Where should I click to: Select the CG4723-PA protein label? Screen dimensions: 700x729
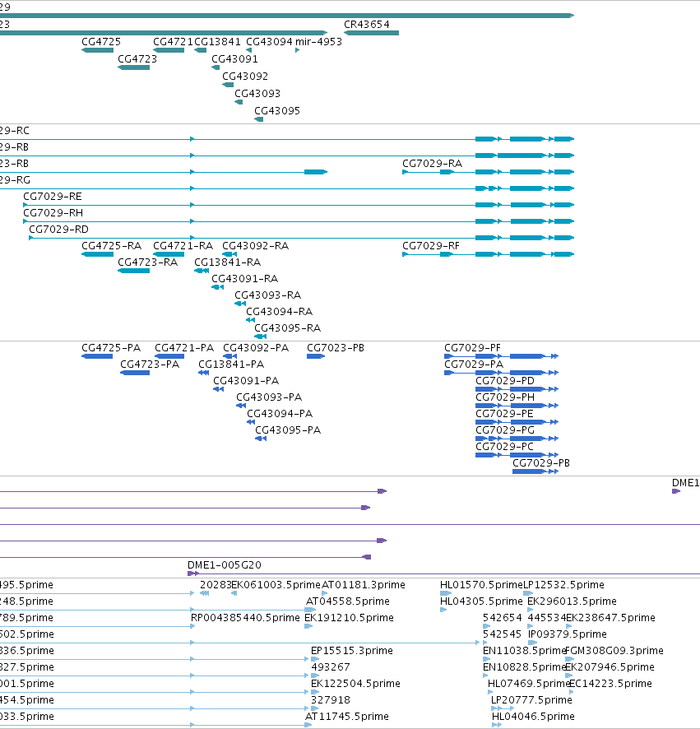point(150,364)
